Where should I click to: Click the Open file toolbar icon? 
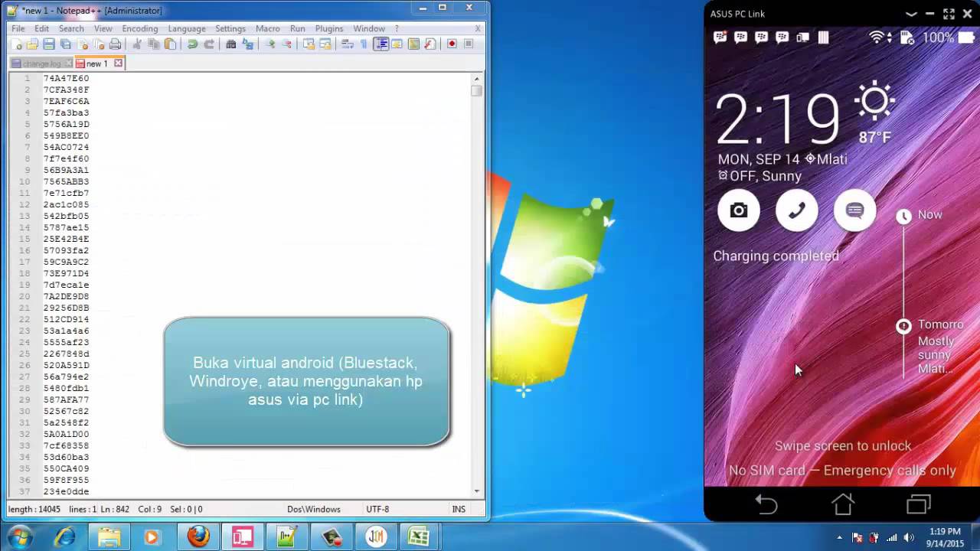pos(32,44)
